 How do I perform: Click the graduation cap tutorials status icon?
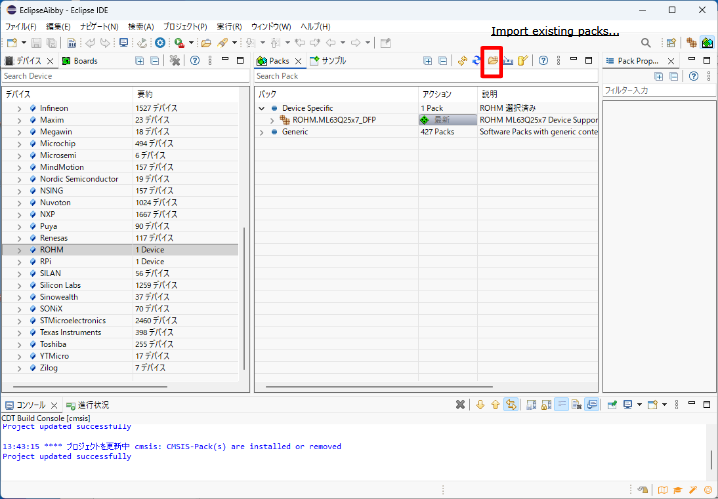click(677, 490)
